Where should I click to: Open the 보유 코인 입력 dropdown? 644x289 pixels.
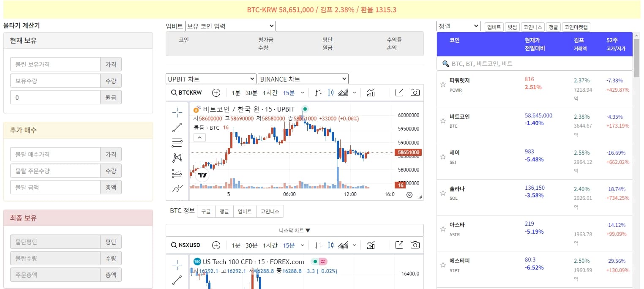pyautogui.click(x=230, y=26)
